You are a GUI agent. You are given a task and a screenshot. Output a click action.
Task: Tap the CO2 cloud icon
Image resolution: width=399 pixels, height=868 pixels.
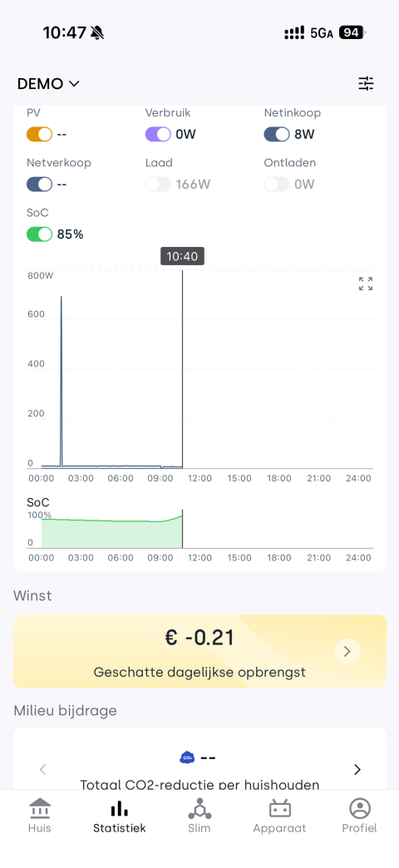click(187, 757)
